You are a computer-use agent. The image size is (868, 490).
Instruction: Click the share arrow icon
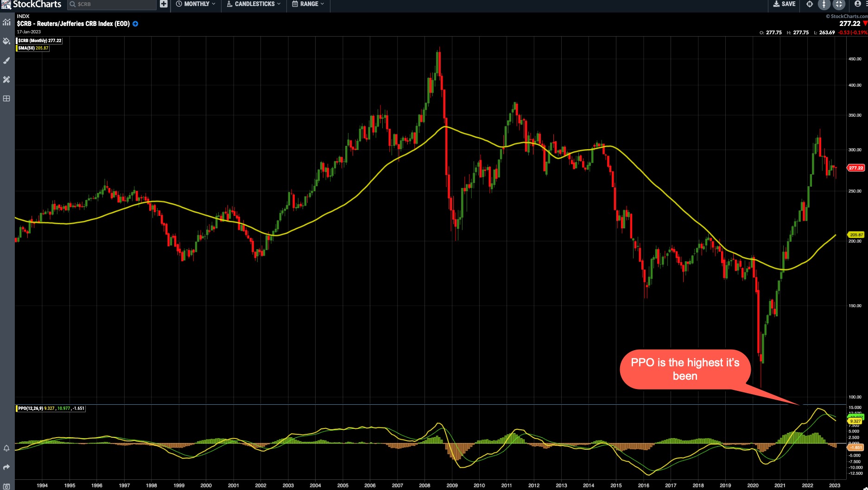coord(6,467)
